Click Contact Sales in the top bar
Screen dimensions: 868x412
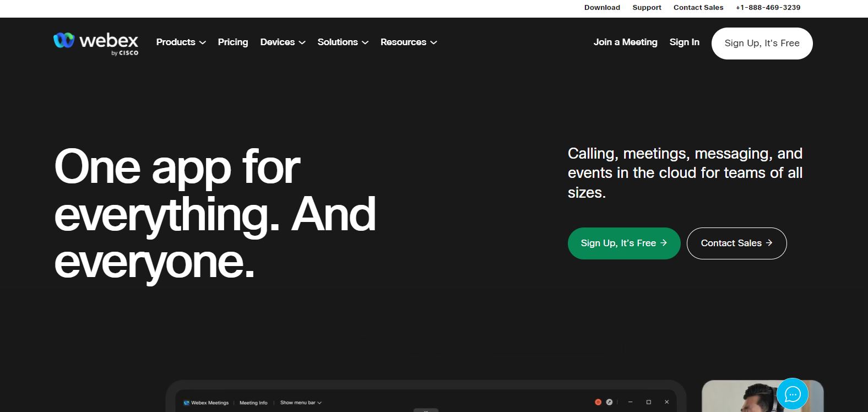pyautogui.click(x=698, y=8)
